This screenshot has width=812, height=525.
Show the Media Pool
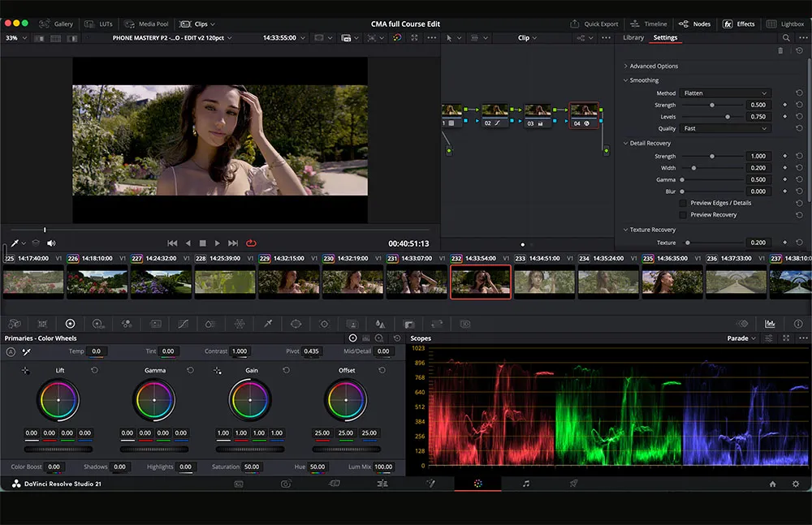click(146, 24)
